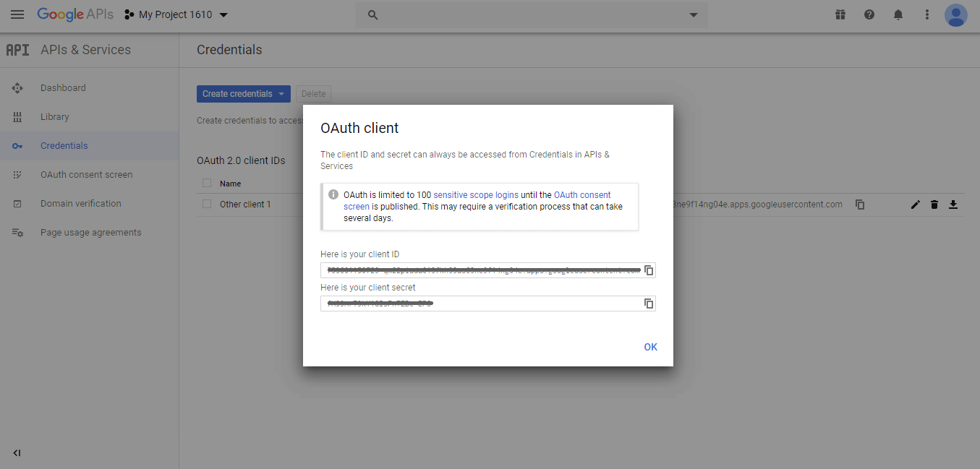Image resolution: width=980 pixels, height=469 pixels.
Task: Copy the client ID in the dialog
Action: [649, 270]
